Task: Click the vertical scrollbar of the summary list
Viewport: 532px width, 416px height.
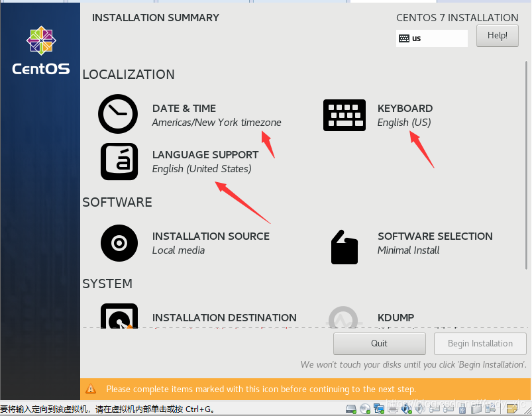Action: [526, 165]
